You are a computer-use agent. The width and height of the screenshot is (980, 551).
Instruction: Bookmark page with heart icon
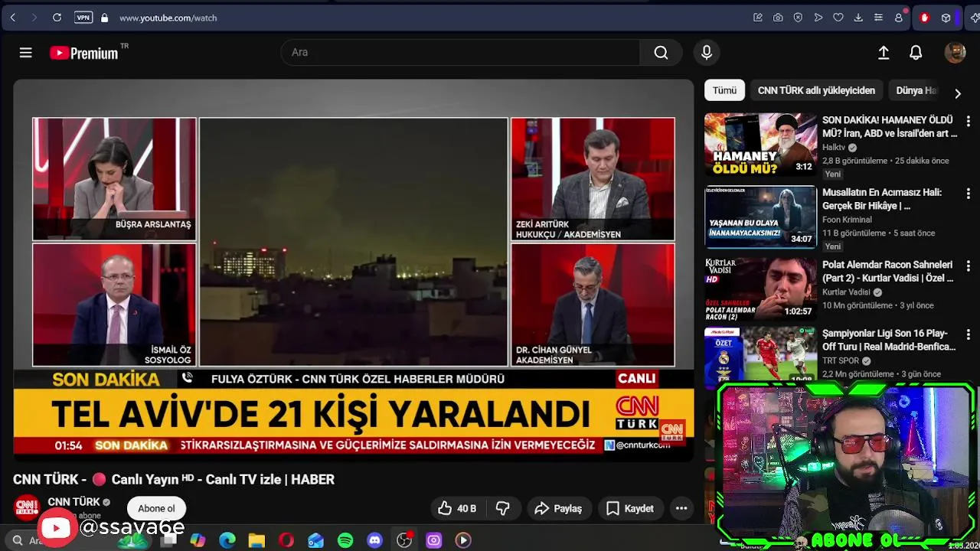pos(838,18)
